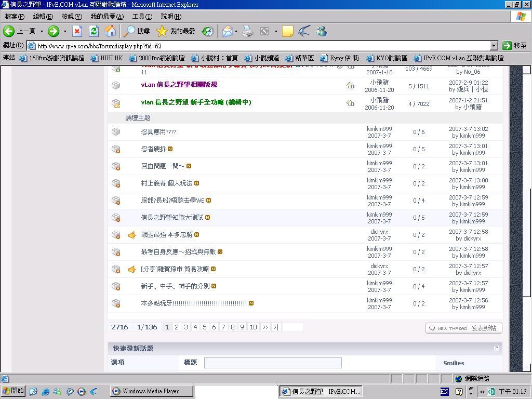Open the Back button history dropdown arrow
Screen dimensions: 532x399
pyautogui.click(x=42, y=31)
